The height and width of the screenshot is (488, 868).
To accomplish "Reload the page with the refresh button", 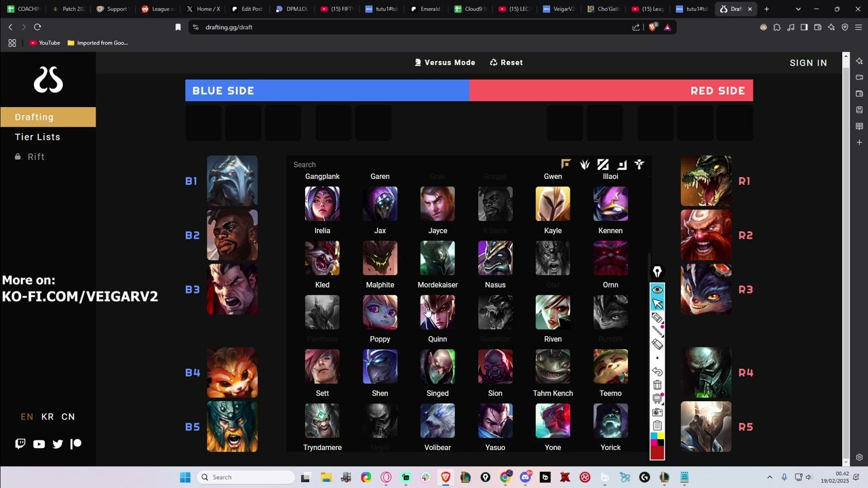I will coord(37,27).
